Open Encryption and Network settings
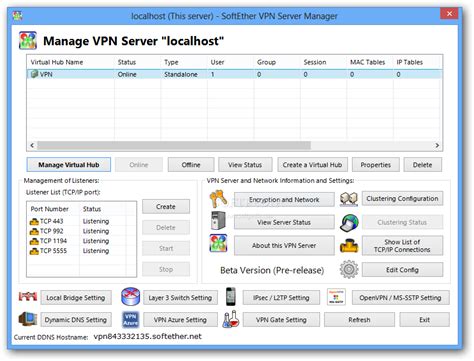474x361 pixels. [284, 199]
